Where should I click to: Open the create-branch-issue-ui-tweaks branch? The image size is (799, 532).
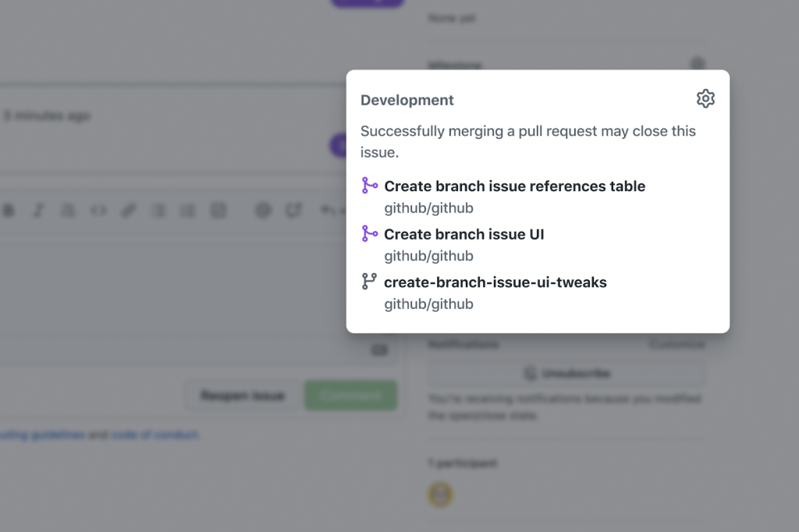(x=495, y=282)
